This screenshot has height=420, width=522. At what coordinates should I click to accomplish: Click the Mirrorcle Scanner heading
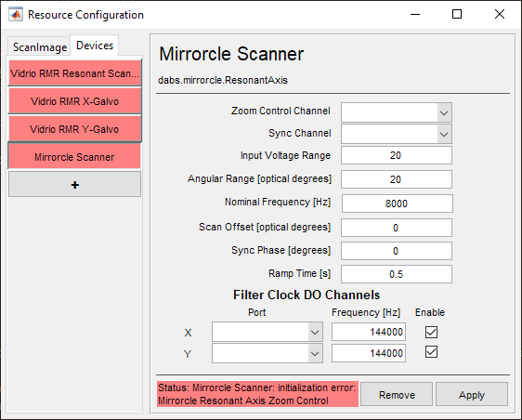click(231, 54)
